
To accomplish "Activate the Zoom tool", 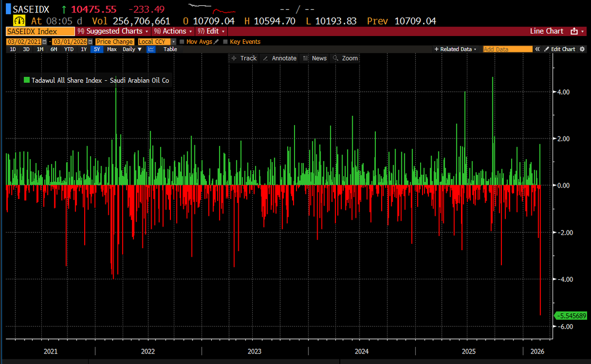I will tap(345, 58).
